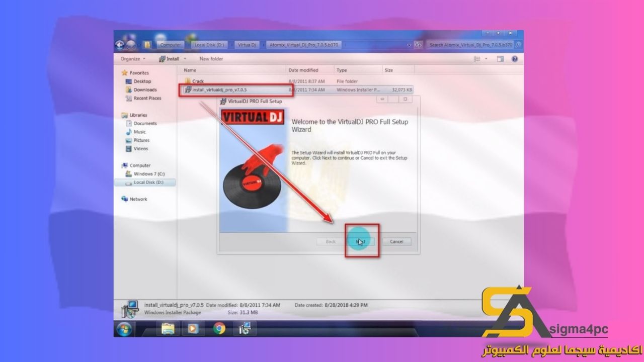Click the Music note icon in the sidebar
This screenshot has width=644, height=362.
click(x=129, y=132)
